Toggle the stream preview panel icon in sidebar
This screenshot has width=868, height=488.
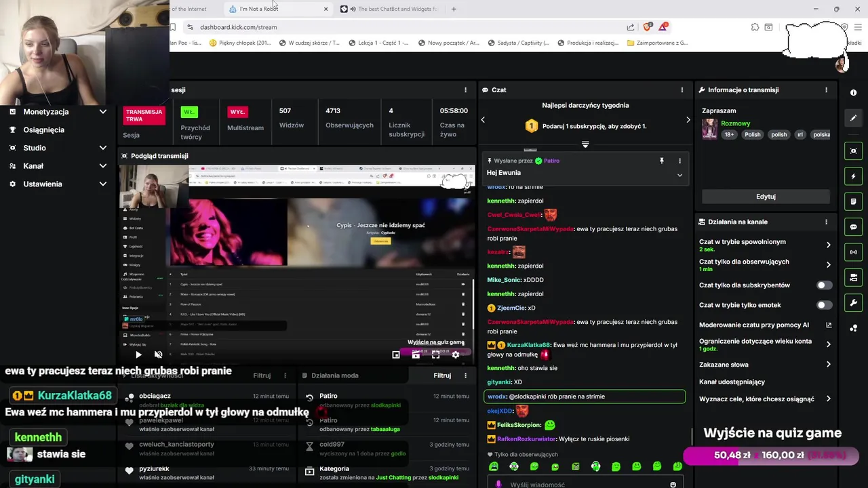pyautogui.click(x=853, y=151)
